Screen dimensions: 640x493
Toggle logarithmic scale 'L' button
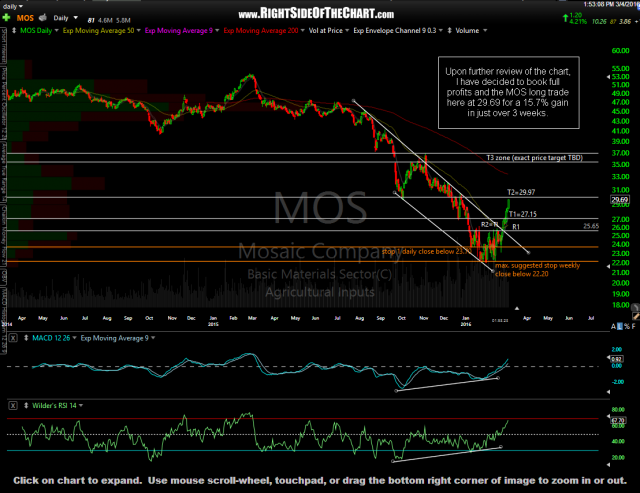click(x=620, y=326)
